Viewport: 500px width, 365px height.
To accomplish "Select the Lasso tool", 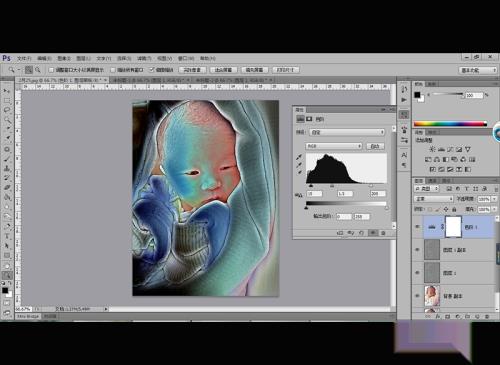I will [7, 110].
